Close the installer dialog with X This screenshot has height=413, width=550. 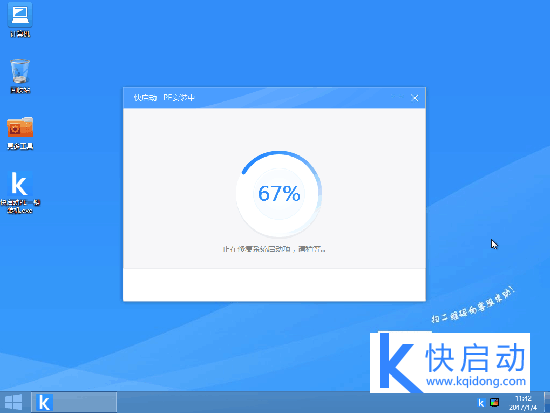coord(415,98)
